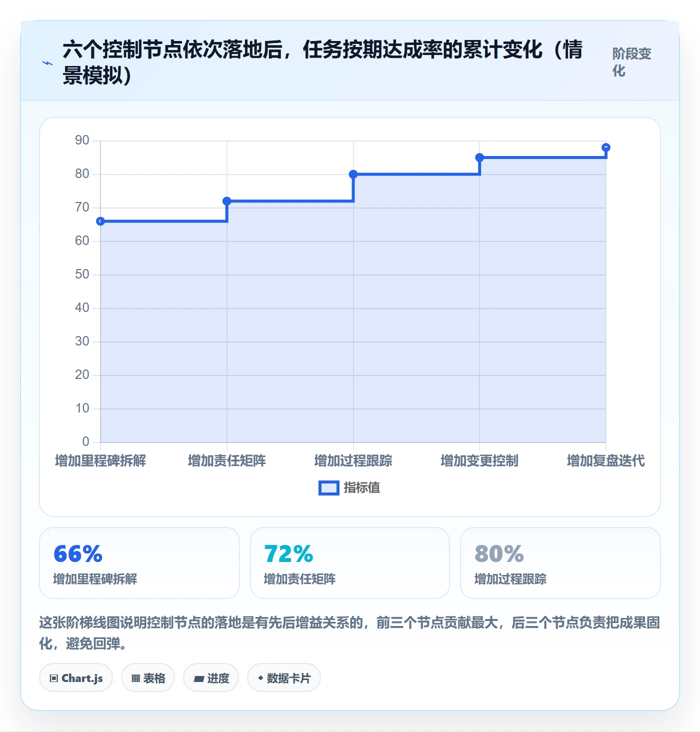Image resolution: width=700 pixels, height=732 pixels.
Task: Click the y-axis value 90
Action: point(82,140)
